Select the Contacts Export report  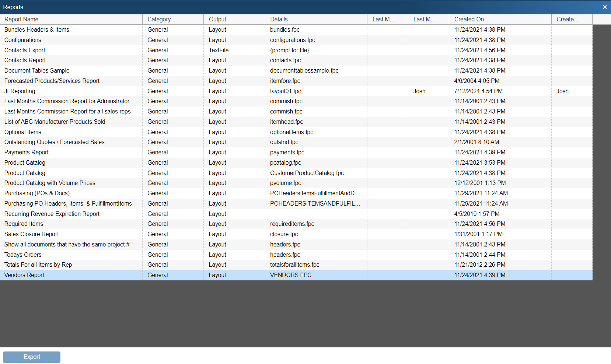25,50
